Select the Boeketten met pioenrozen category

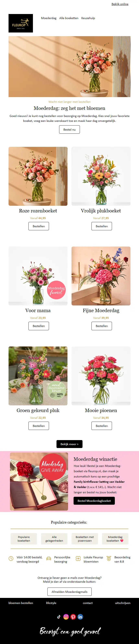coord(85,539)
